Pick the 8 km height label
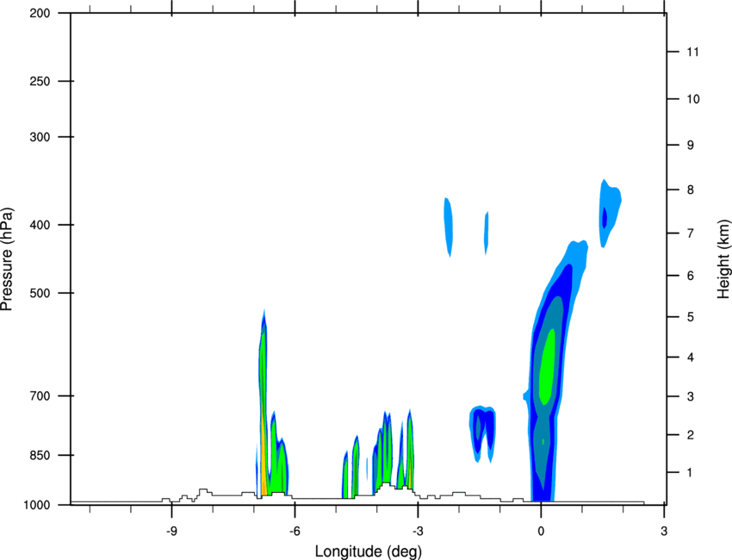Viewport: 732px width, 560px height. tap(691, 190)
